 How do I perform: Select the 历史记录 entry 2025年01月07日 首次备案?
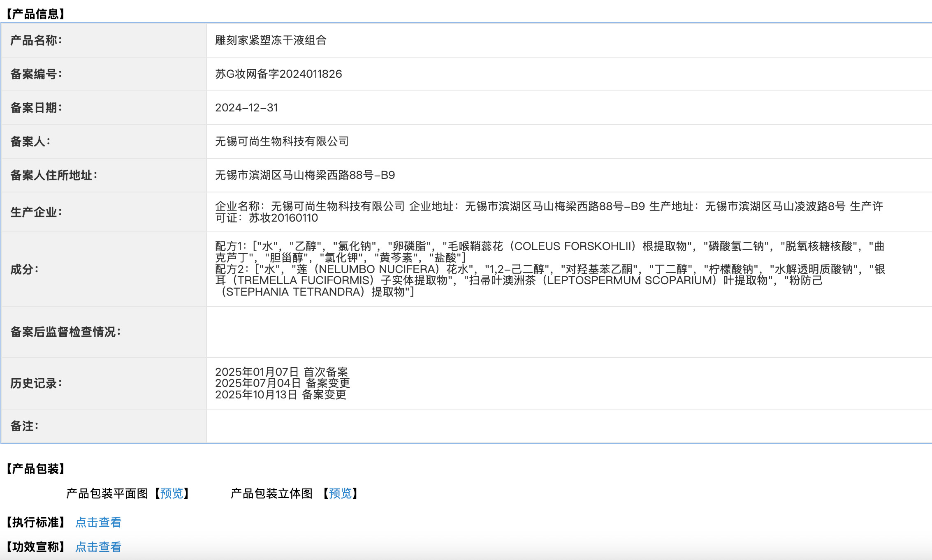tap(282, 373)
